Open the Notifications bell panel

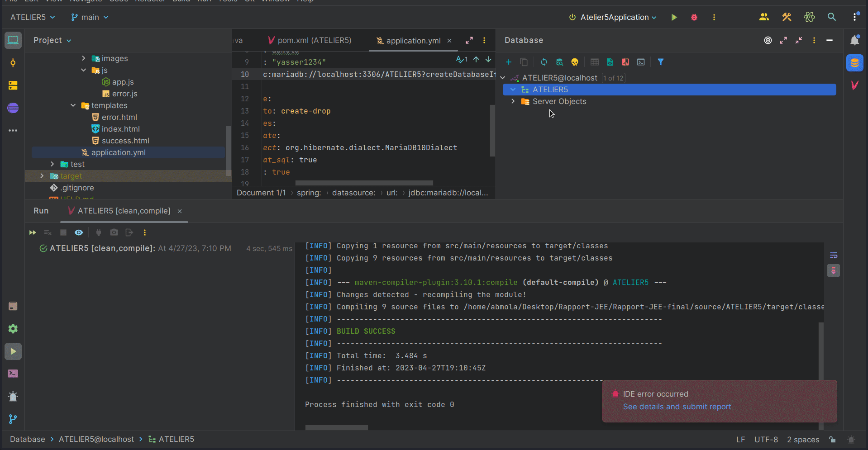[x=854, y=40]
